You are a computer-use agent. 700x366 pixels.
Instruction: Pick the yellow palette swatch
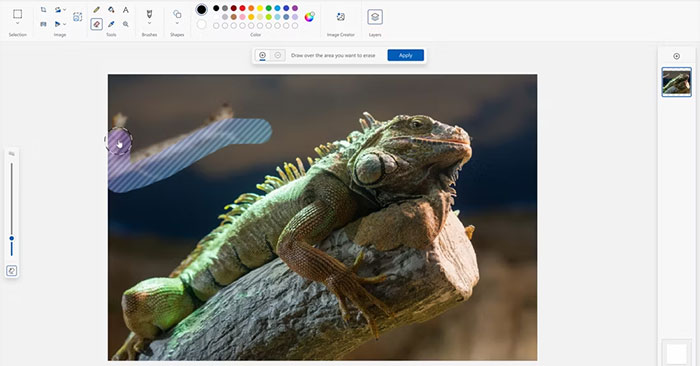(260, 8)
